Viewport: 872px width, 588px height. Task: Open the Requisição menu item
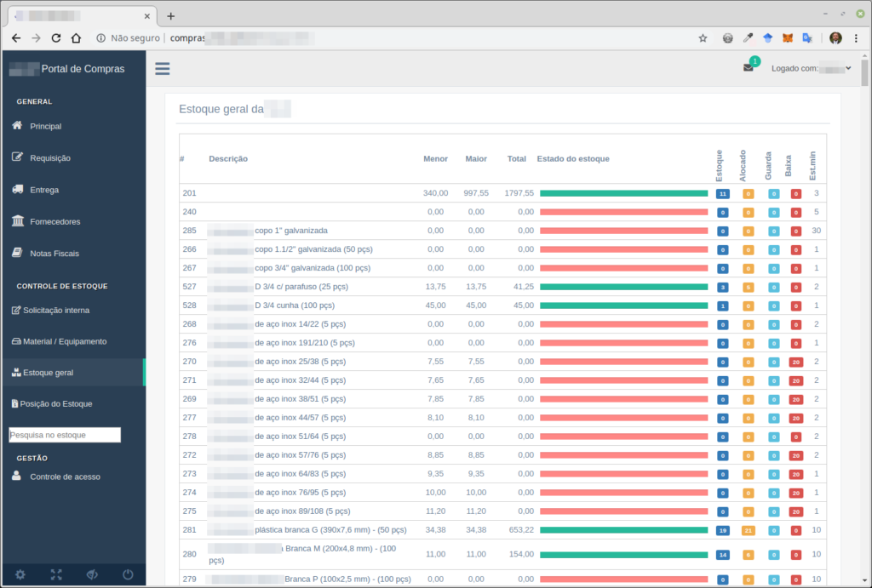click(x=49, y=158)
